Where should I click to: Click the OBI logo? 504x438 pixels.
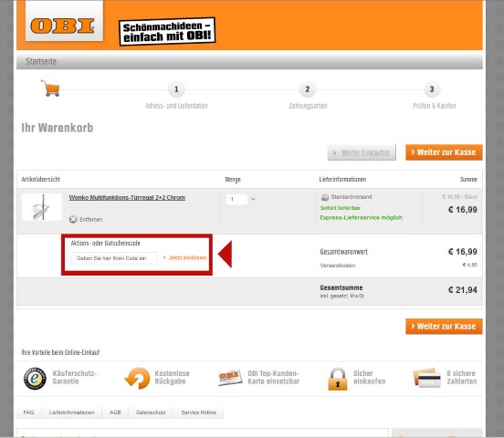[63, 26]
